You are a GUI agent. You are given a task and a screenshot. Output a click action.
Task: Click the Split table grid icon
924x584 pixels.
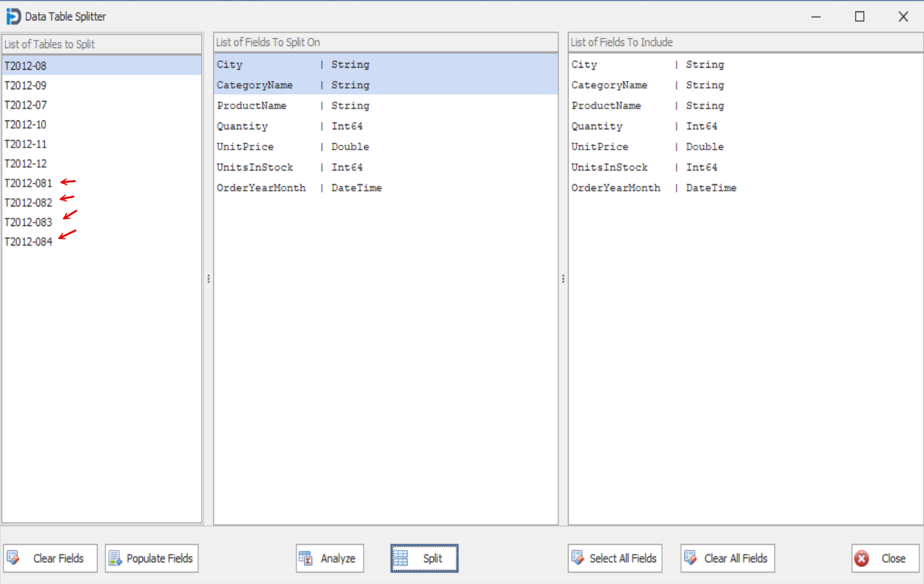click(x=402, y=558)
